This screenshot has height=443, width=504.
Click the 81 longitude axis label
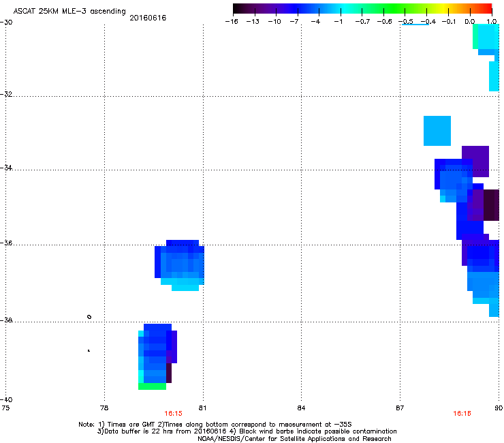[x=202, y=408]
